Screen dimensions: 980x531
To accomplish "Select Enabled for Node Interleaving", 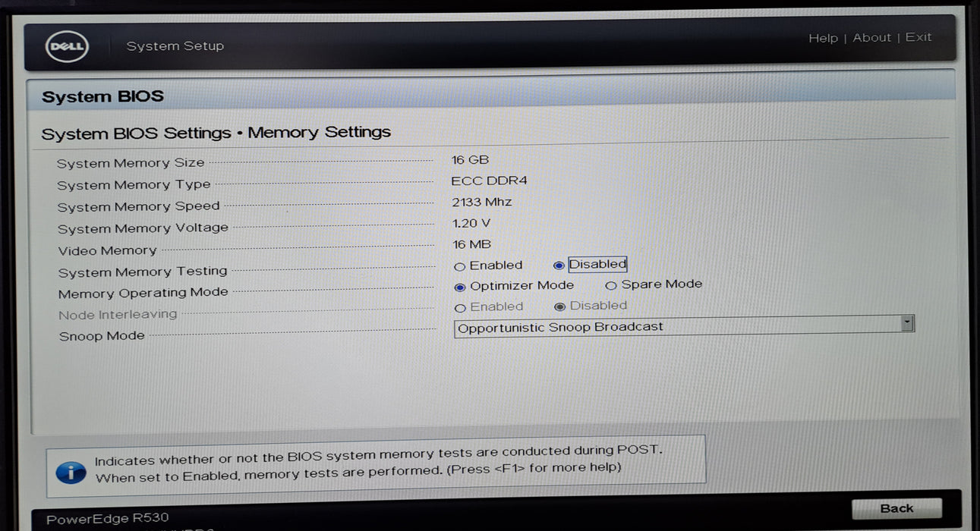I will [459, 308].
